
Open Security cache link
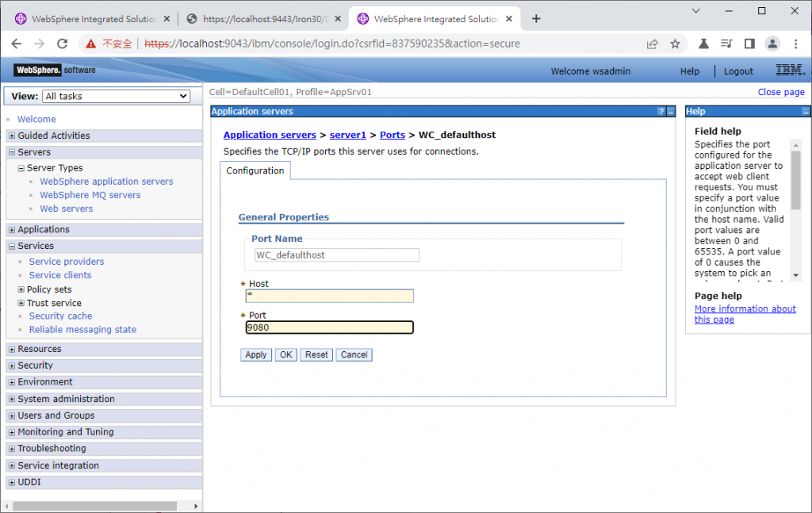tap(60, 316)
